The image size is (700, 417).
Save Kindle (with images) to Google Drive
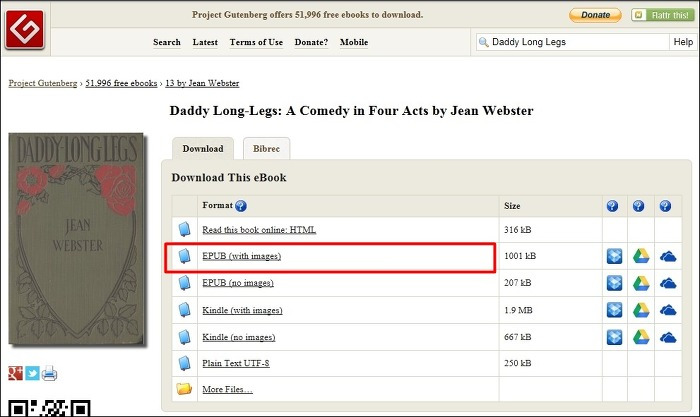pyautogui.click(x=641, y=310)
